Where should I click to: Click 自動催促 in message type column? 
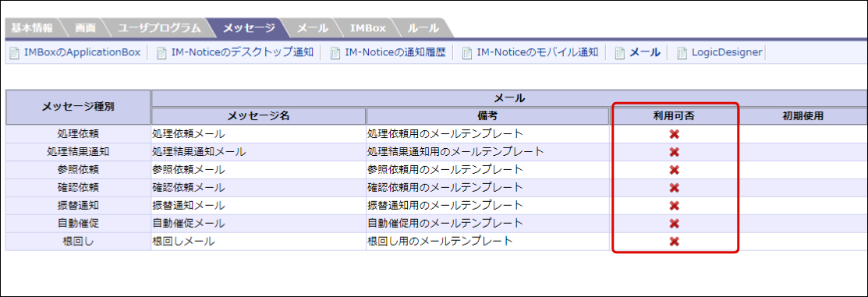coord(78,224)
